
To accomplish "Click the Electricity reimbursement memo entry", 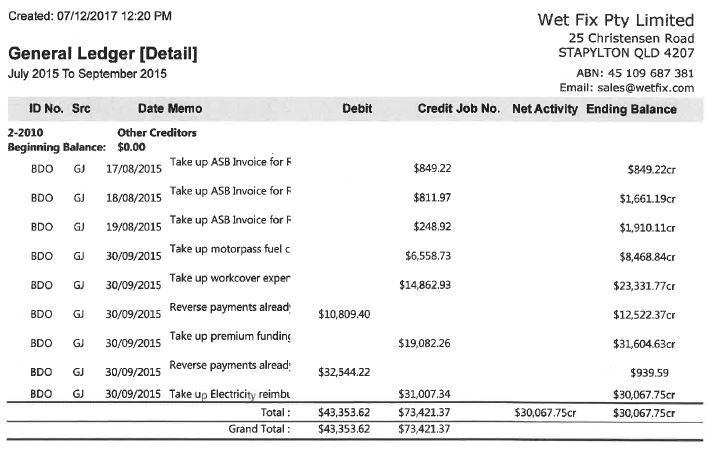I will coord(230,394).
